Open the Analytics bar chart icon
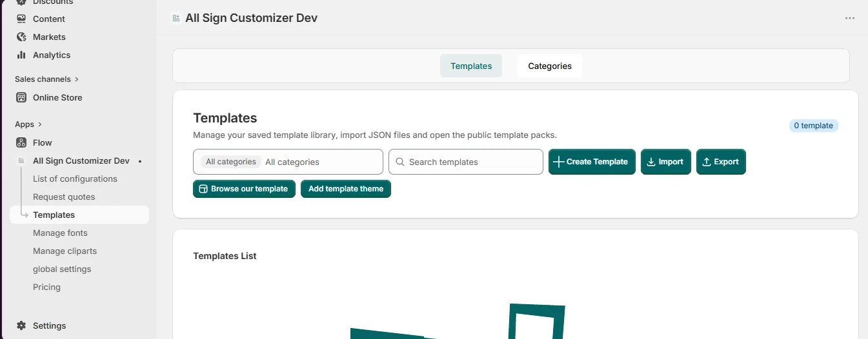The width and height of the screenshot is (868, 339). (x=21, y=55)
